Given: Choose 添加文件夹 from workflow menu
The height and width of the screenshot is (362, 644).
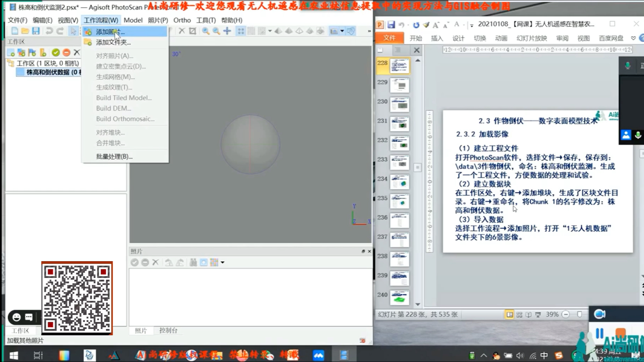Looking at the screenshot, I should 125,42.
